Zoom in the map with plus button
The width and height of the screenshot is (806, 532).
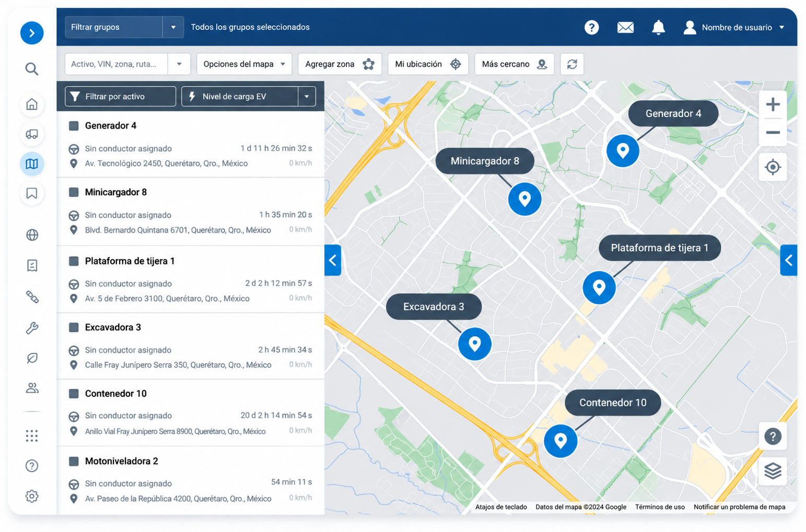coord(773,104)
